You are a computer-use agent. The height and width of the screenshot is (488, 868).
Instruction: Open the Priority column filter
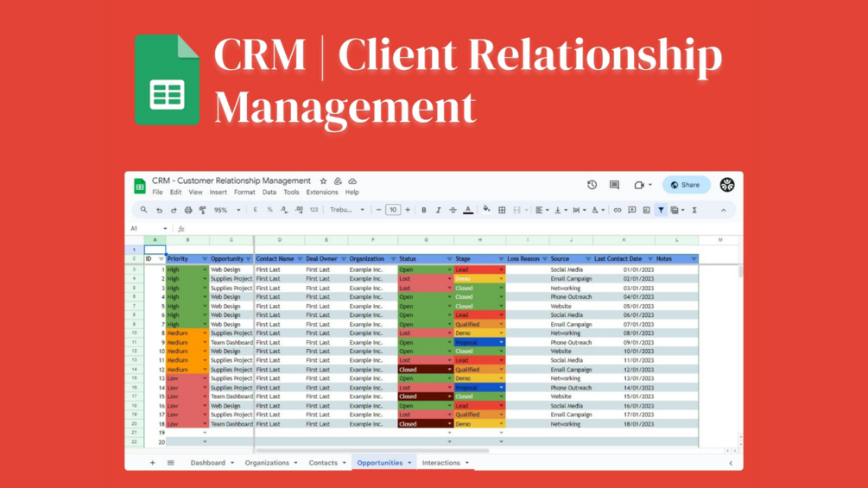(x=205, y=259)
